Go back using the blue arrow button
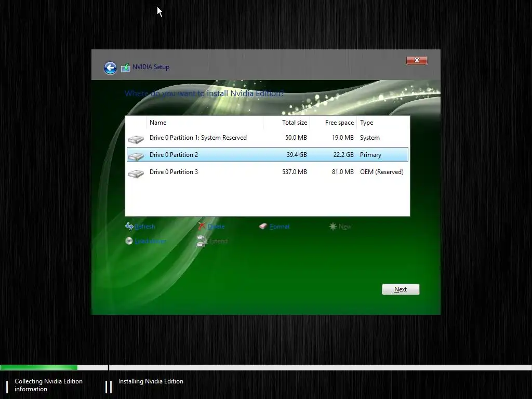This screenshot has height=399, width=532. click(110, 68)
